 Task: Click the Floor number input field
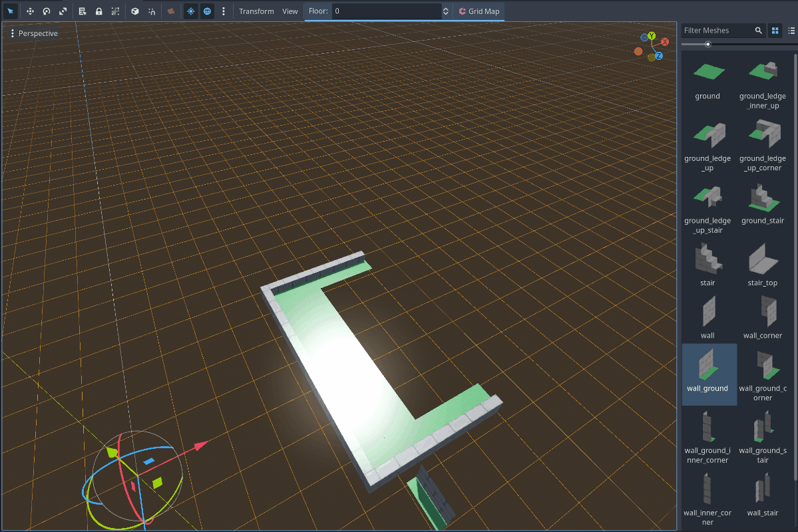click(386, 11)
